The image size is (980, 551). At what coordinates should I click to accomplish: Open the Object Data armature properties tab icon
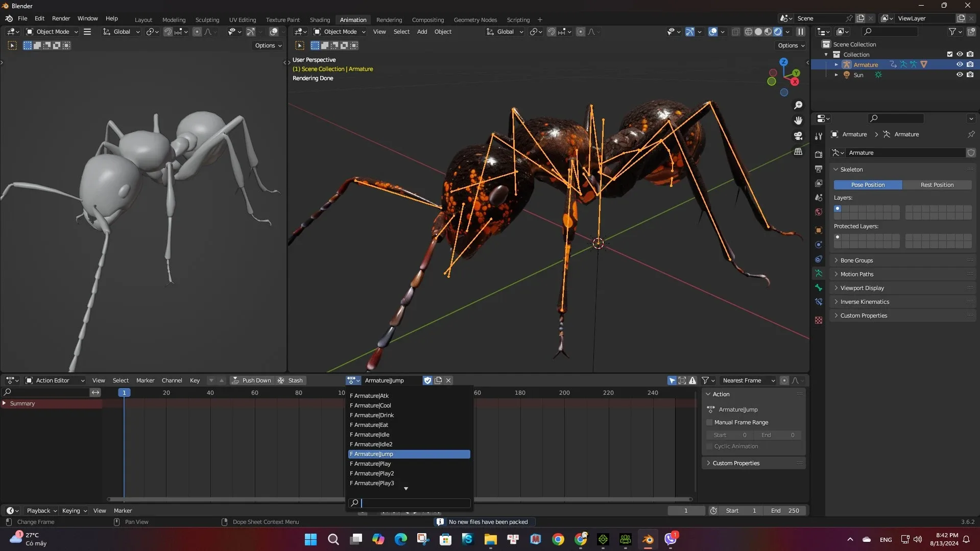pos(819,273)
